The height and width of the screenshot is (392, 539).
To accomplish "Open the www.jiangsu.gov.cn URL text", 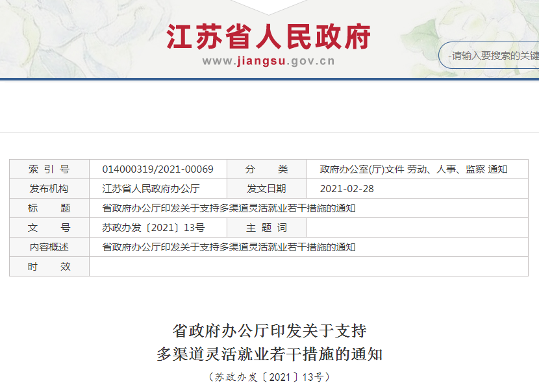I will click(268, 61).
